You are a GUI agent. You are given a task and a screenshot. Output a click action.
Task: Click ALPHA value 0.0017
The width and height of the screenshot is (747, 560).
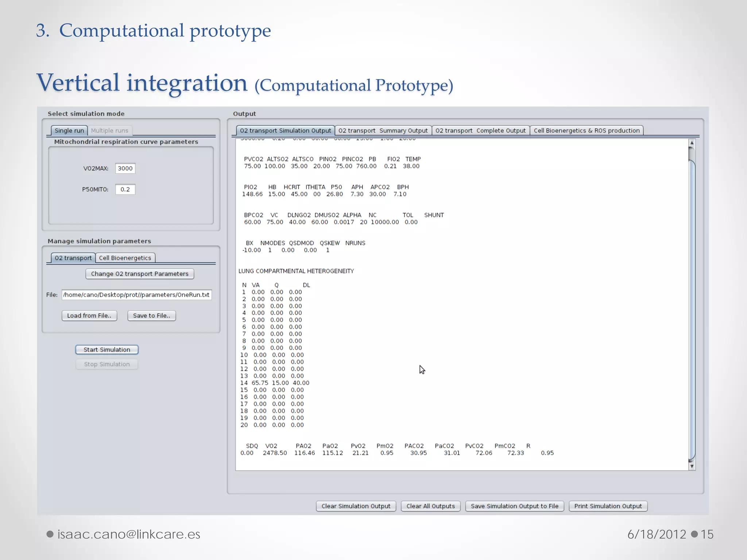344,222
